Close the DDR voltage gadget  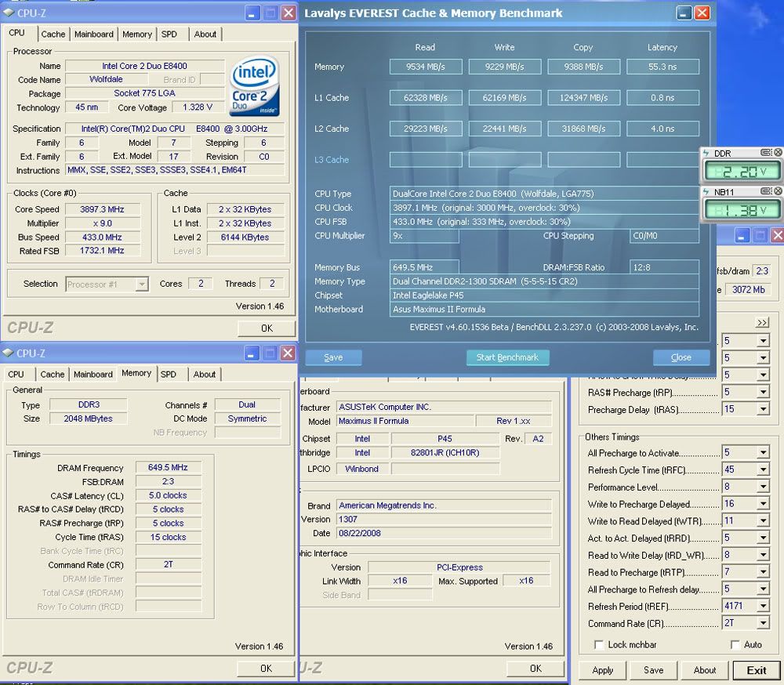click(778, 153)
